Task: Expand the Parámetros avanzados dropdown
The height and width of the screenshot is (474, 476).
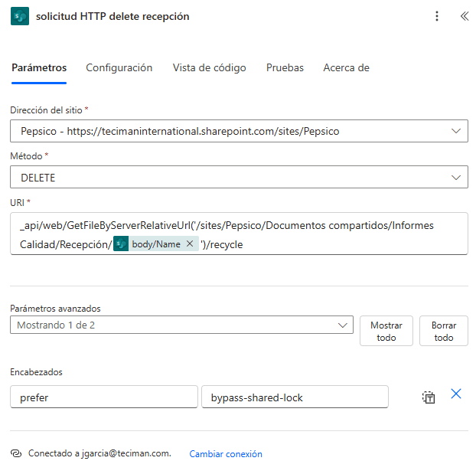Action: coord(181,325)
